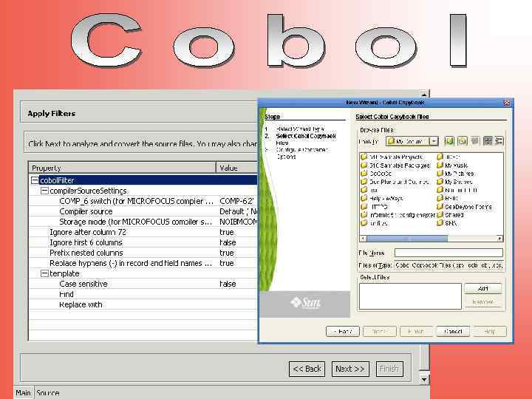The image size is (532, 399).
Task: Click the Select Files list box
Action: coord(410,296)
